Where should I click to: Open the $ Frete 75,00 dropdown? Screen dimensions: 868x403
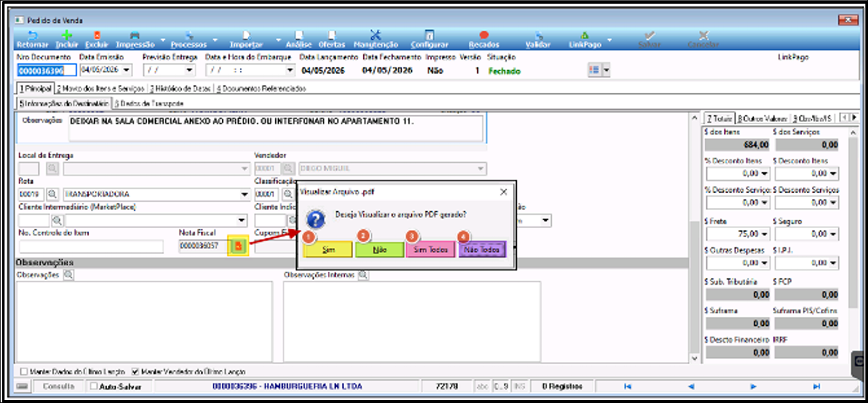coord(765,233)
